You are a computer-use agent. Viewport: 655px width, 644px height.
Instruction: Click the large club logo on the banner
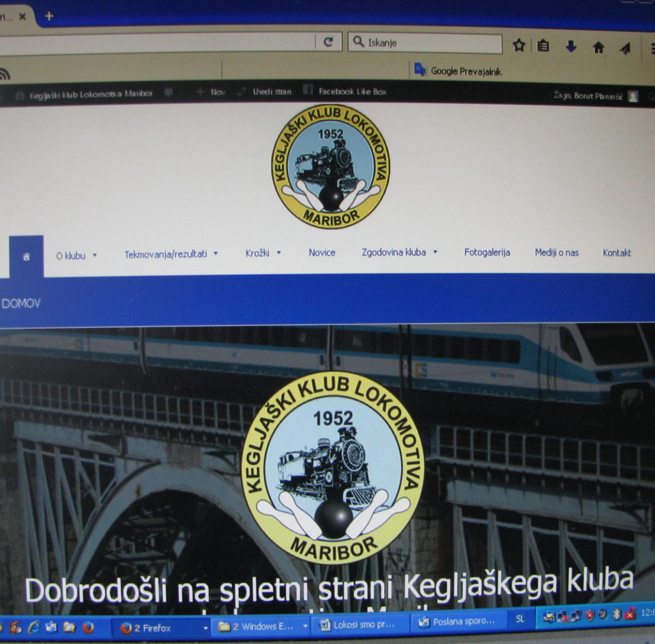click(333, 468)
